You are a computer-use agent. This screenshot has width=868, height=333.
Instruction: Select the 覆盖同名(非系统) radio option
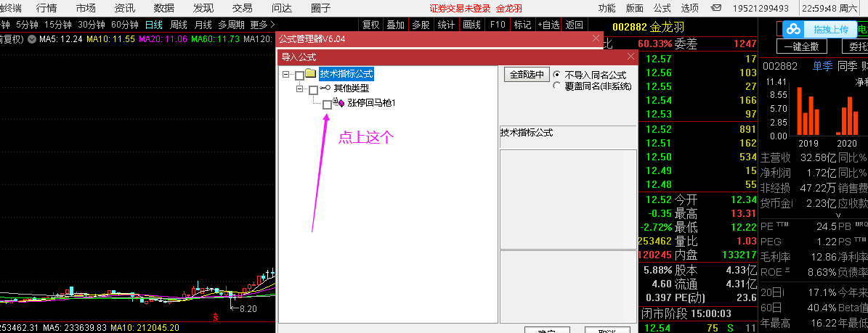pos(557,86)
